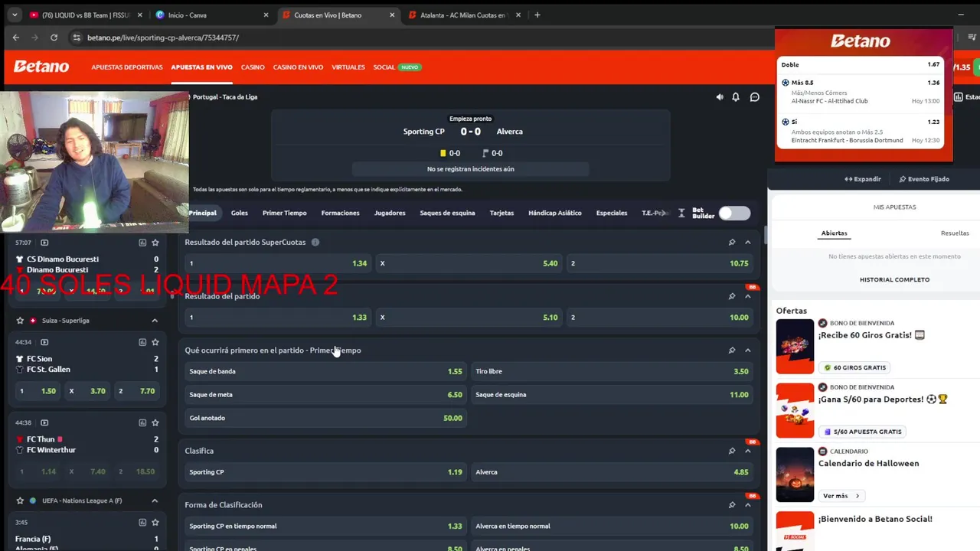Click HISTORIAL COMPLETO link
This screenshot has width=980, height=551.
pos(894,279)
